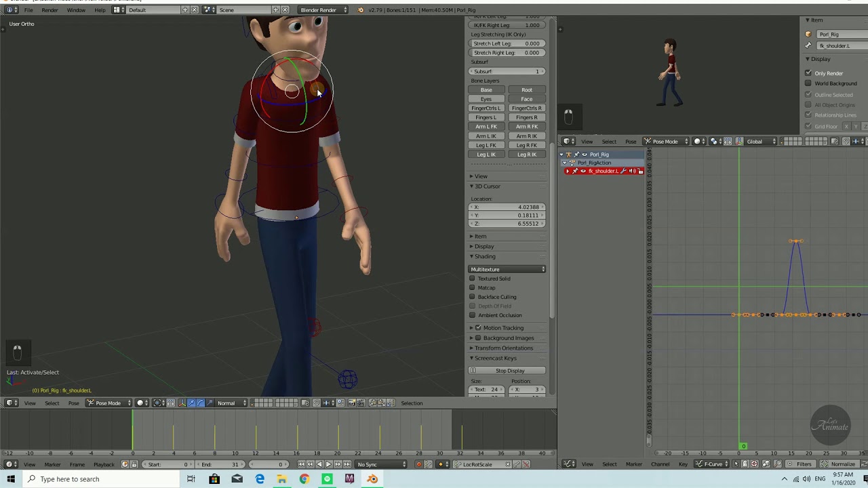
Task: Toggle lock icon on fk_shoulder.L channel
Action: [640, 171]
